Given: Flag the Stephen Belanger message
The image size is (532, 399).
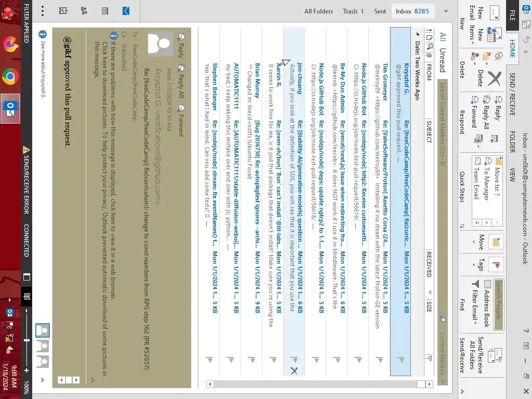Looking at the screenshot, I should 209,360.
